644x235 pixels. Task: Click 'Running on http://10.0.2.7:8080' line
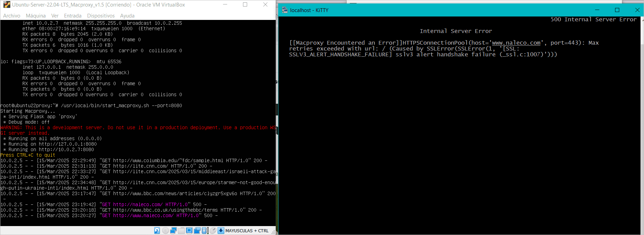pos(49,149)
